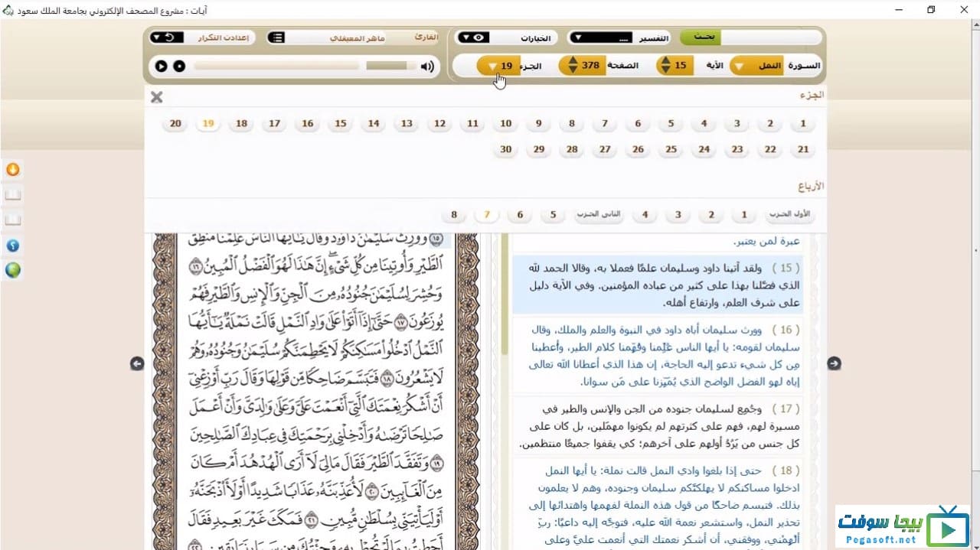Click the orange download icon in left sidebar
980x550 pixels.
click(x=13, y=170)
